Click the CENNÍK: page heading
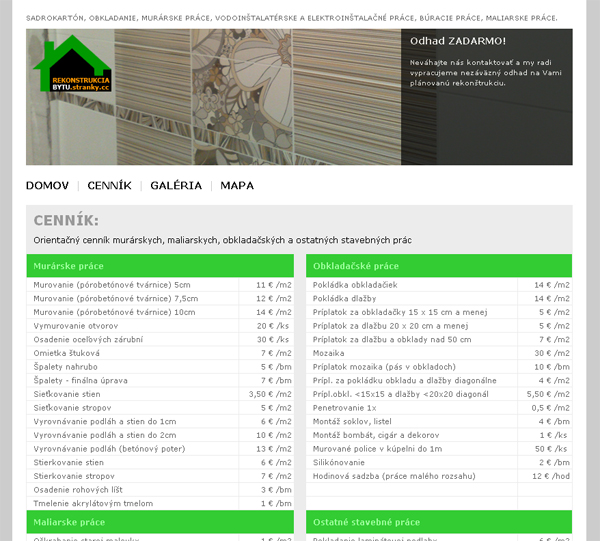 click(66, 220)
